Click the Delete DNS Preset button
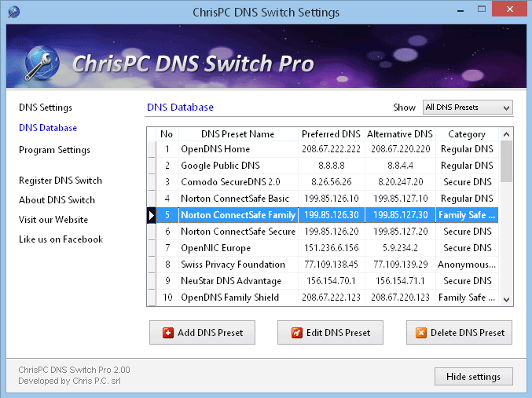Viewport: 532px width, 398px height. (459, 333)
